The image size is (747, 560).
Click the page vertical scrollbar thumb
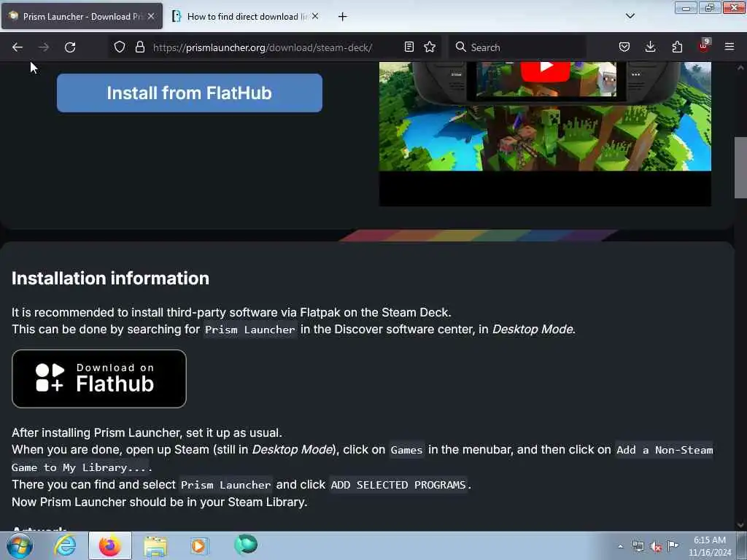coord(740,167)
